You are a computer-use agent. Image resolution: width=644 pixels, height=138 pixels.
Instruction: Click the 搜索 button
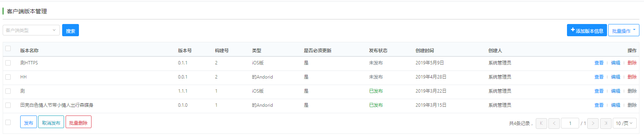click(x=71, y=30)
